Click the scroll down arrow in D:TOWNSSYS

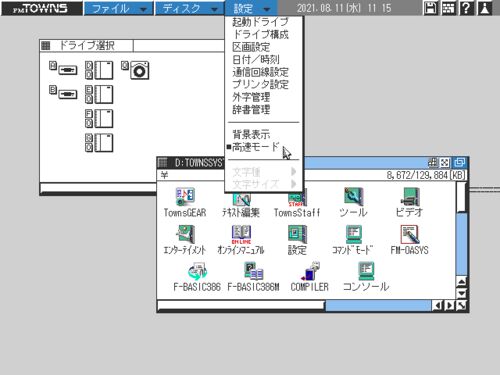462,293
